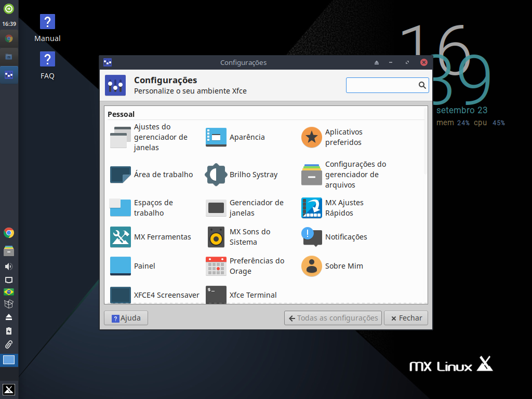Click the roll-up arrow in the title bar
The image size is (532, 399).
[x=377, y=62]
